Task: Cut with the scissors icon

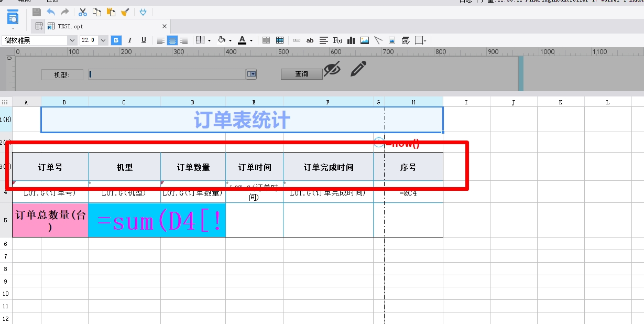Action: pyautogui.click(x=83, y=12)
